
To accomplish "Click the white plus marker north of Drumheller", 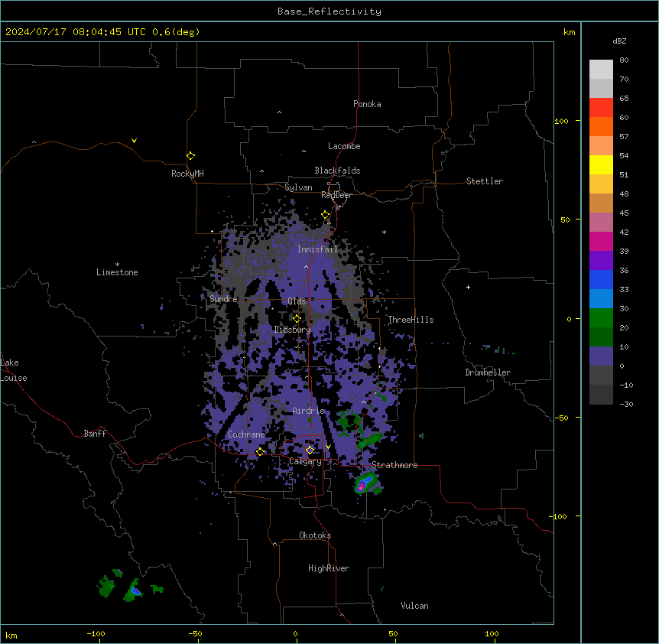I will pyautogui.click(x=468, y=287).
